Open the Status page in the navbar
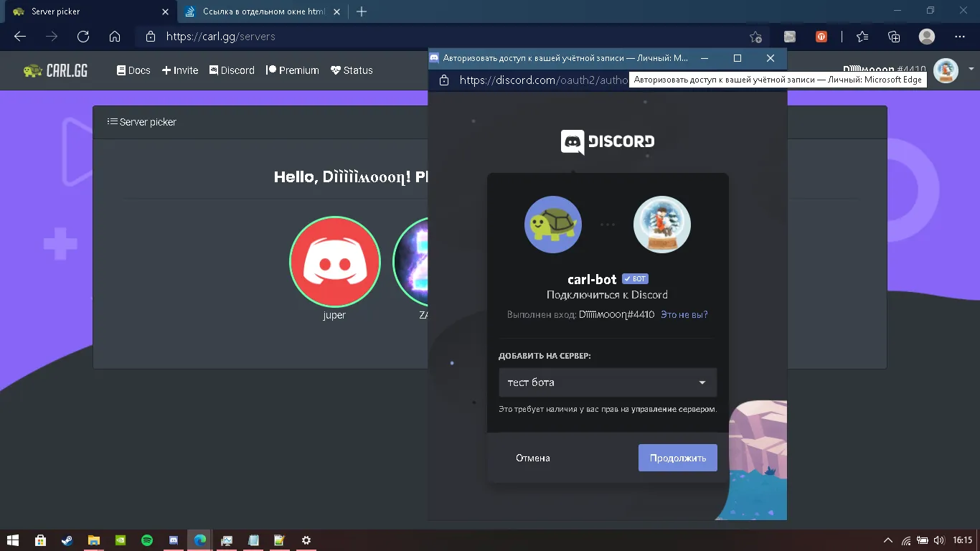Viewport: 980px width, 551px height. 352,70
